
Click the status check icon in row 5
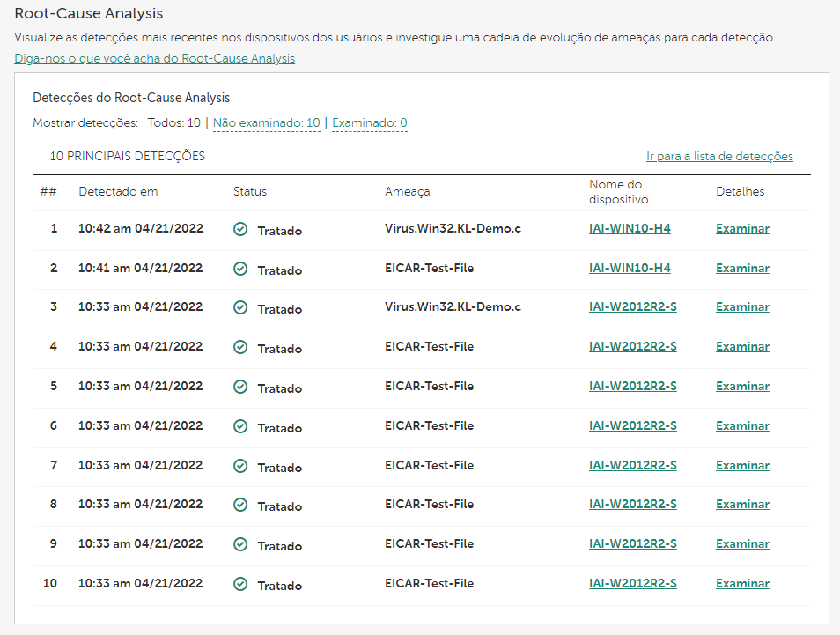point(240,387)
